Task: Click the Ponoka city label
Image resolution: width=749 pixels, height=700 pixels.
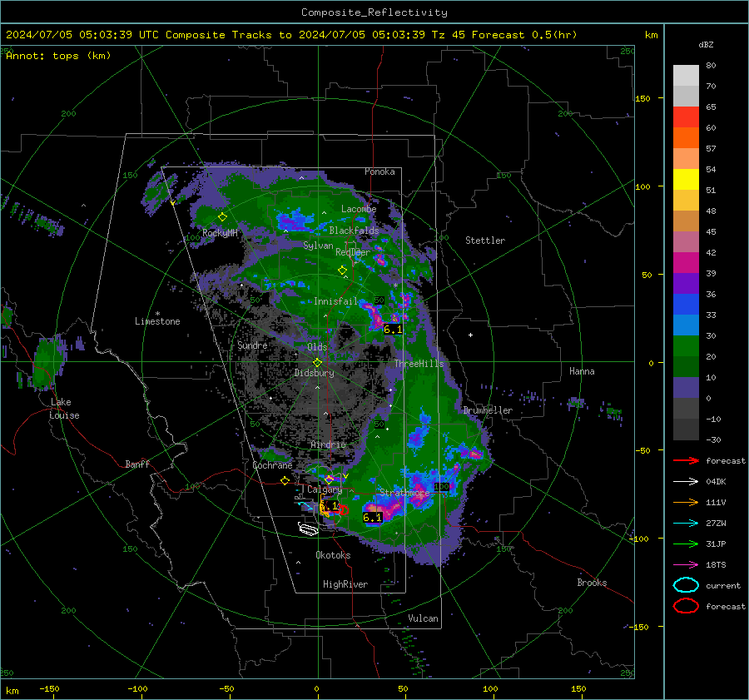Action: pos(379,171)
